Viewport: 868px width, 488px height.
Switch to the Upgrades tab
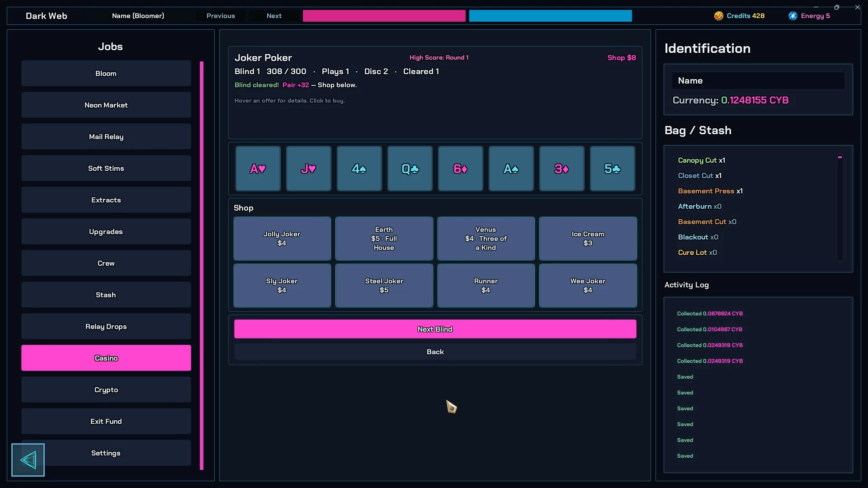coord(106,231)
